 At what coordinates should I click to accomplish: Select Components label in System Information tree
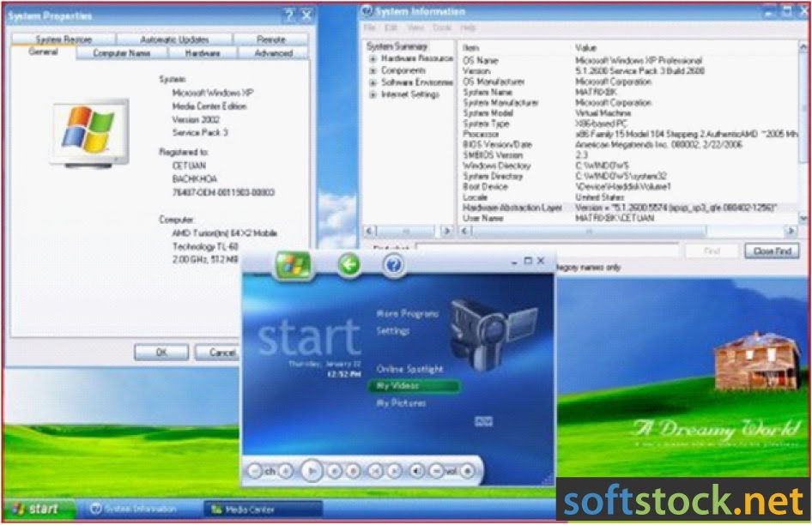pyautogui.click(x=403, y=70)
